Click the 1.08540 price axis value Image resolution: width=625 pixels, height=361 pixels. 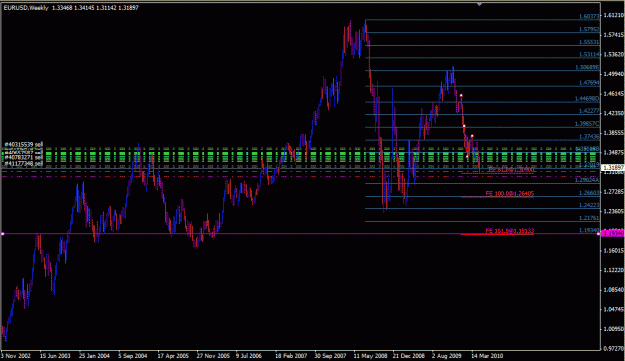pyautogui.click(x=614, y=290)
